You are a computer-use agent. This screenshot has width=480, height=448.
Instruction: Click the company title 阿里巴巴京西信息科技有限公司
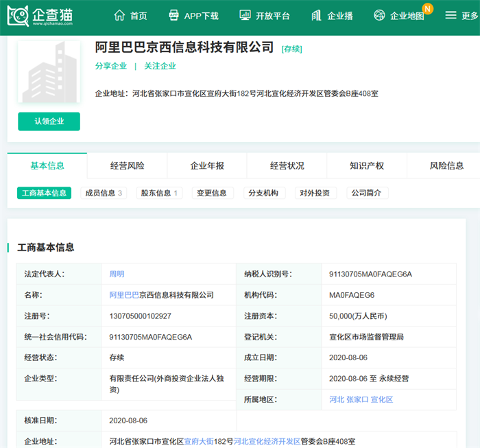(x=184, y=47)
